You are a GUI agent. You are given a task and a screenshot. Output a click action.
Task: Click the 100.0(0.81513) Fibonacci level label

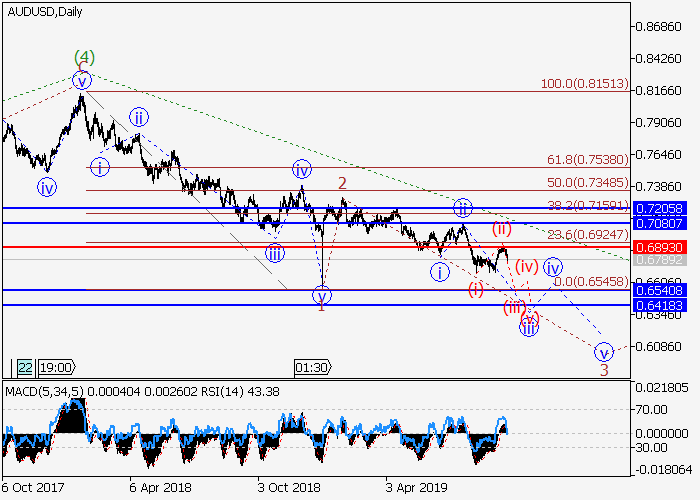coord(584,84)
